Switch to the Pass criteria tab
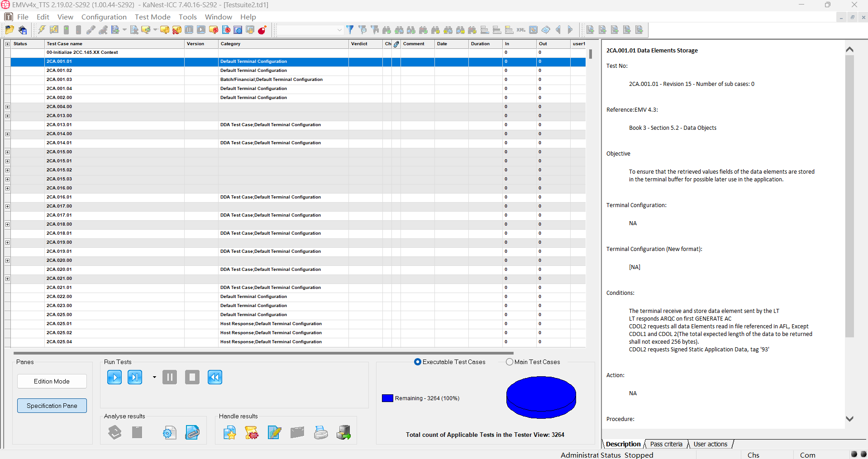 (666, 444)
